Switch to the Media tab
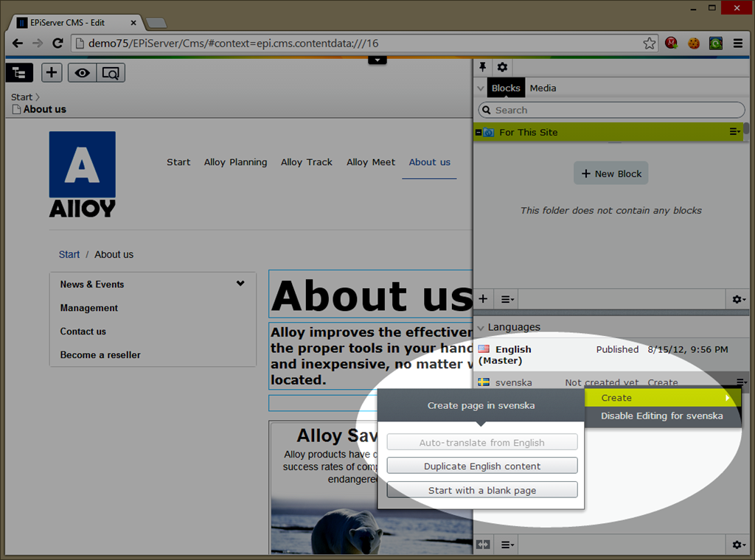Viewport: 755px width, 560px height. [x=543, y=88]
